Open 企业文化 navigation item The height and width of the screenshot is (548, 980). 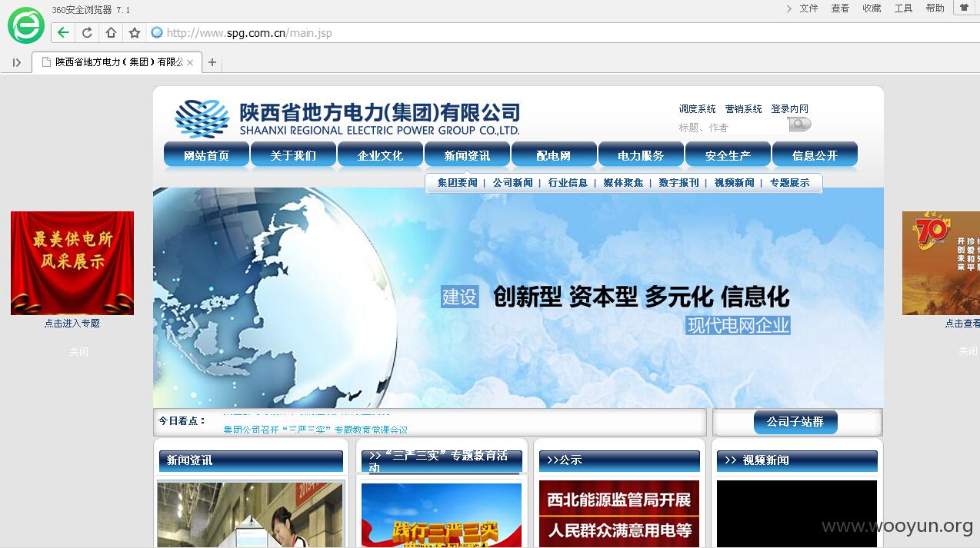click(x=380, y=155)
